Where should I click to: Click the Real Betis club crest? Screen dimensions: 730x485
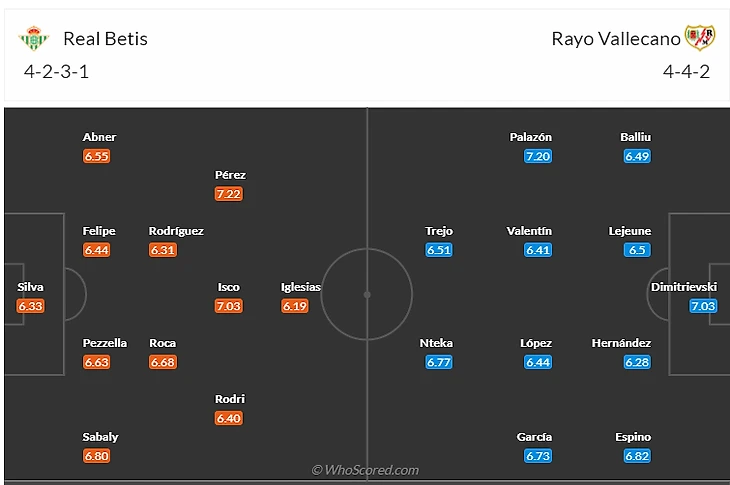[34, 38]
